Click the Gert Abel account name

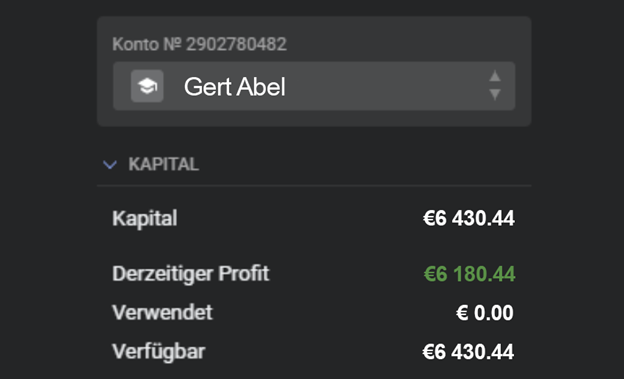pyautogui.click(x=234, y=86)
